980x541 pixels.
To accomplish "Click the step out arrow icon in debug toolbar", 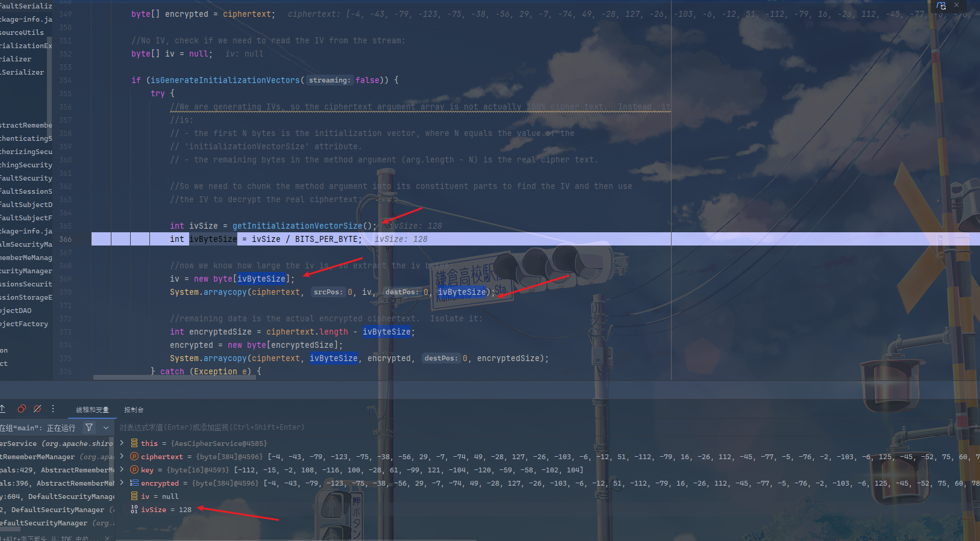I will coord(3,409).
